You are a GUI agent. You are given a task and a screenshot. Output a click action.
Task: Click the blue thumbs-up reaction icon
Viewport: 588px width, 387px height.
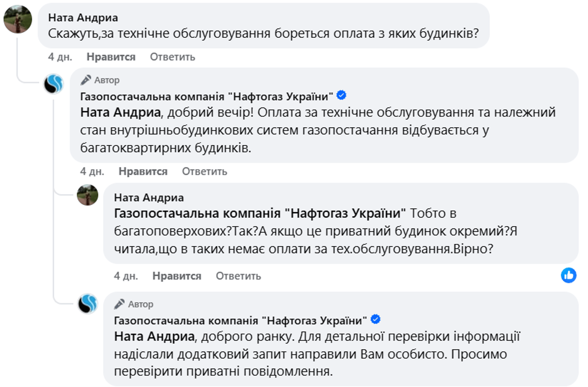pyautogui.click(x=568, y=275)
